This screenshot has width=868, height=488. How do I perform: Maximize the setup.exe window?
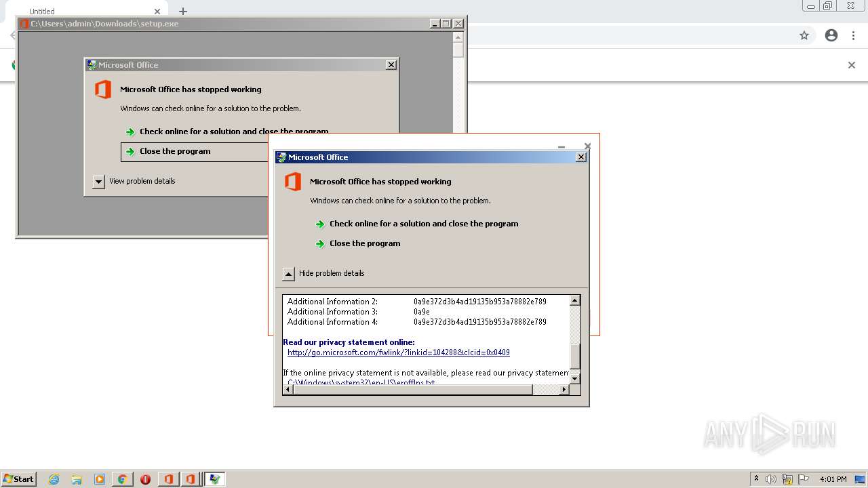[x=446, y=24]
